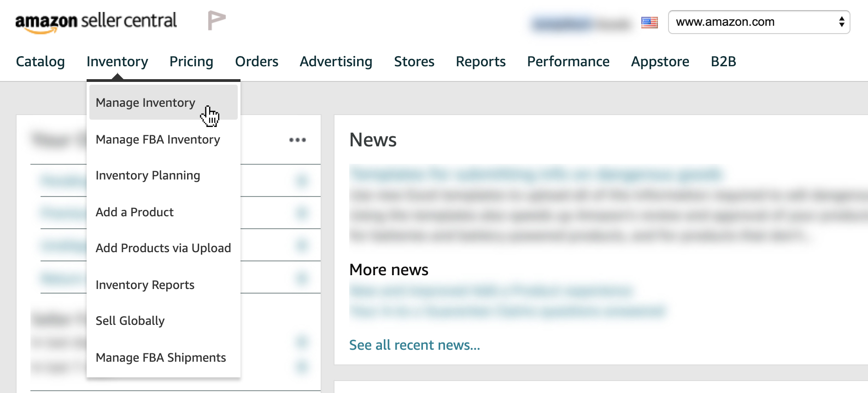Open the first blurred link under More news
868x393 pixels.
[x=492, y=290]
